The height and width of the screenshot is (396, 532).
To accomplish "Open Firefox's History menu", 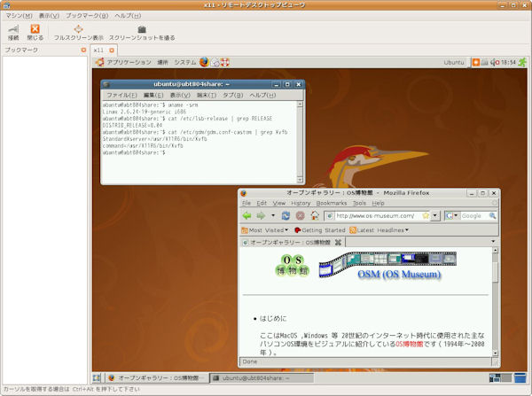I will point(301,203).
